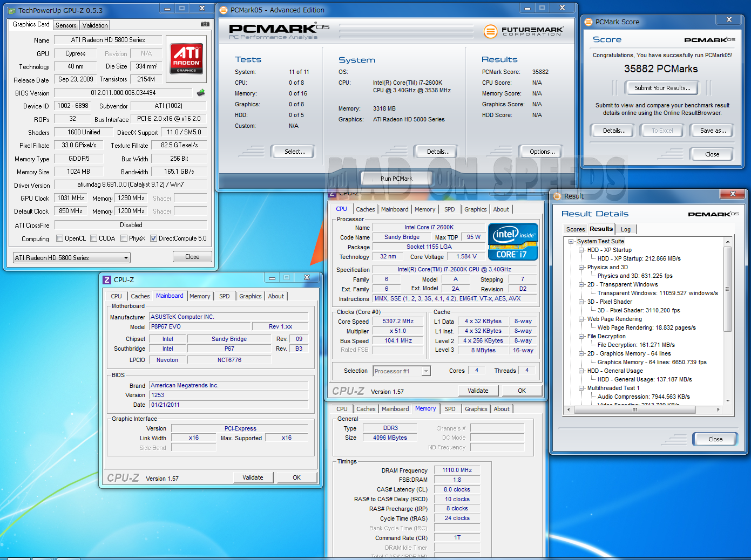Click the CPU-Z title bar Z icon

[x=107, y=279]
